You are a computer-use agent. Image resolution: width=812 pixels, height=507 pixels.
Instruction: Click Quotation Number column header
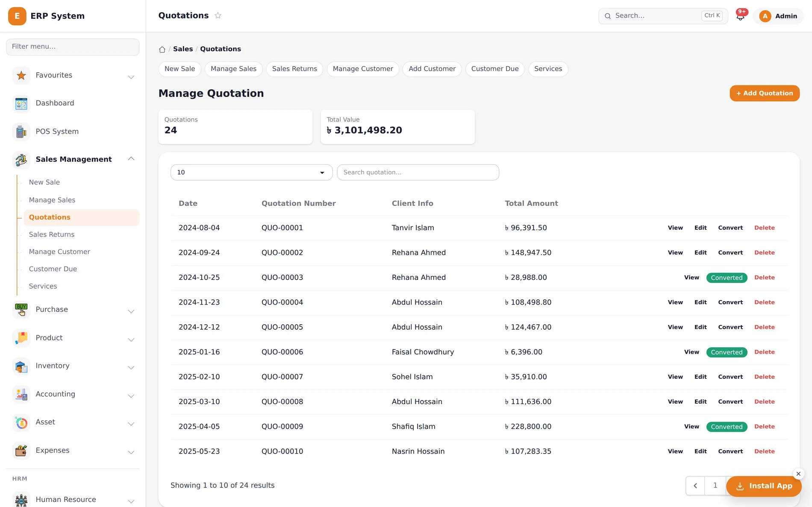tap(298, 204)
